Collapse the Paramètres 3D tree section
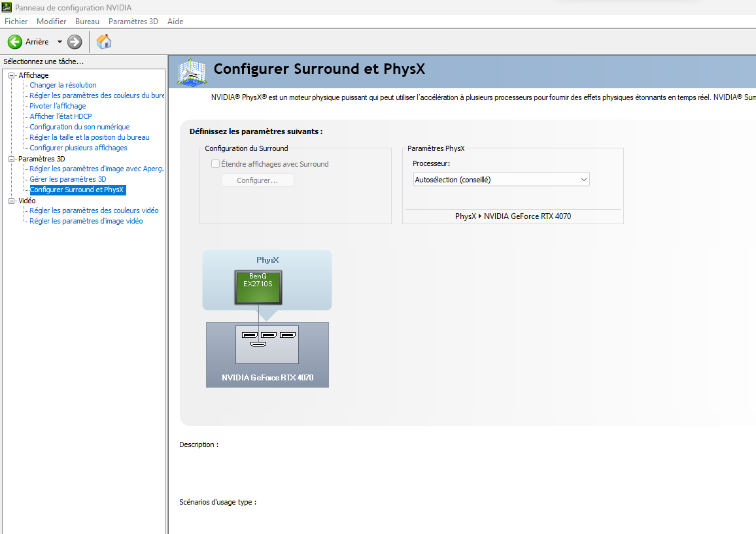Image resolution: width=756 pixels, height=534 pixels. [x=11, y=159]
